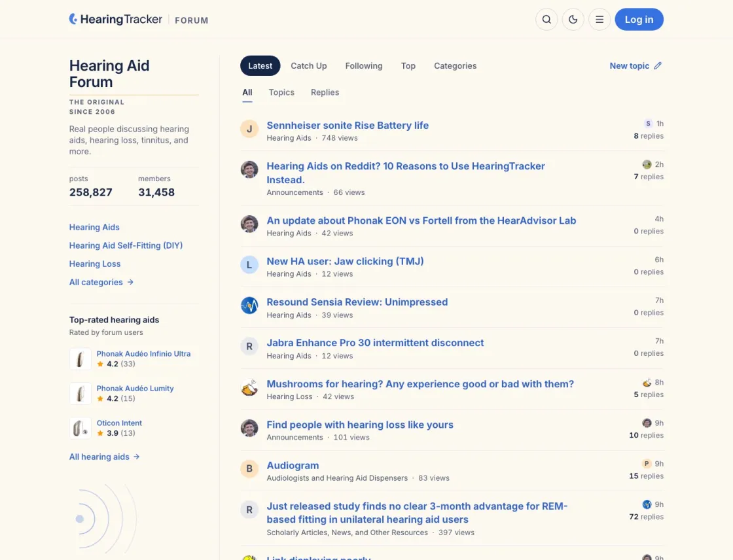The height and width of the screenshot is (560, 733).
Task: Go to the Top tab
Action: point(408,66)
